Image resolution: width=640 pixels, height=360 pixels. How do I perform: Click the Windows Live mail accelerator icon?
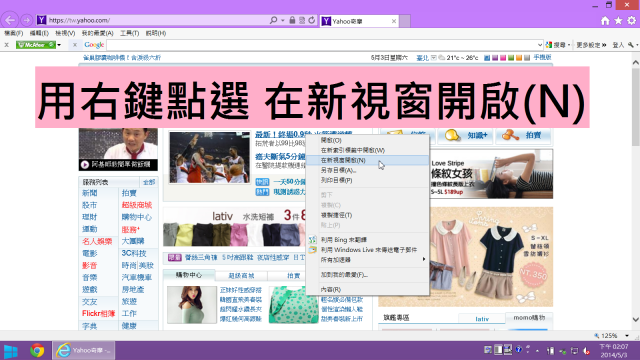point(312,249)
